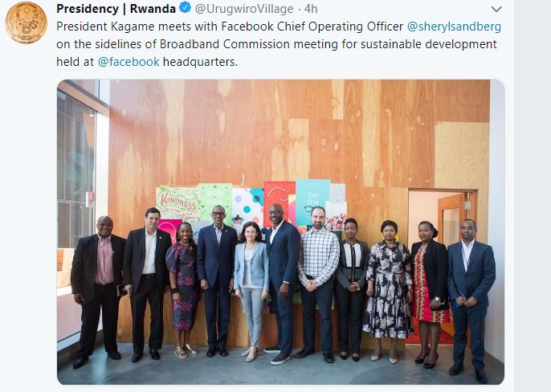Open the Presidency Rwanda profile avatar
Screen dimensions: 551x392
[26, 22]
